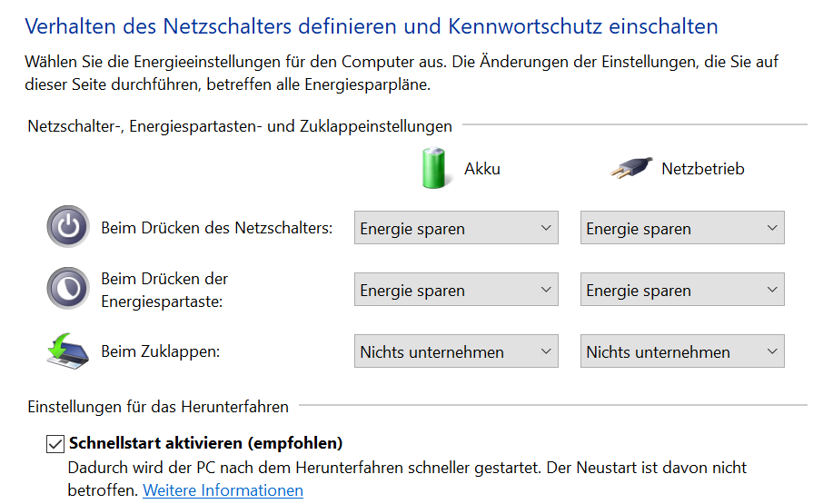The image size is (833, 504).
Task: Click the power button Netzschalter icon
Action: pos(68,227)
